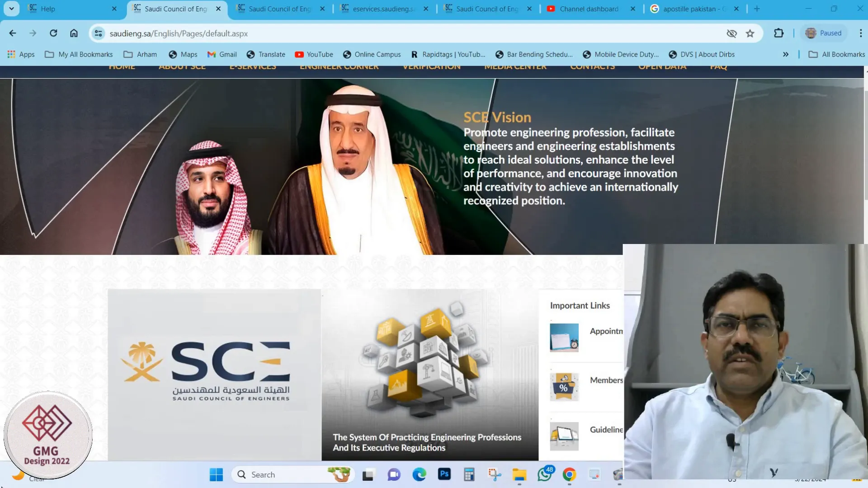Open Calculator from the taskbar
Viewport: 868px width, 488px height.
click(469, 474)
